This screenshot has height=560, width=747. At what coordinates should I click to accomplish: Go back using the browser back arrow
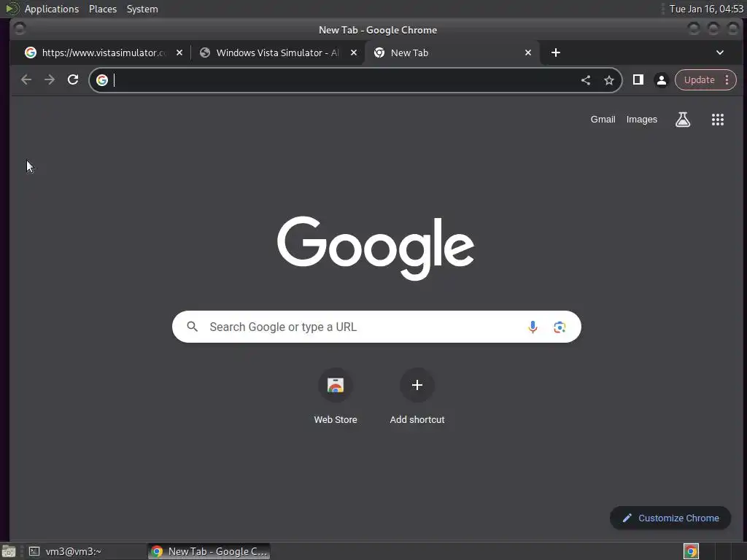pos(26,79)
